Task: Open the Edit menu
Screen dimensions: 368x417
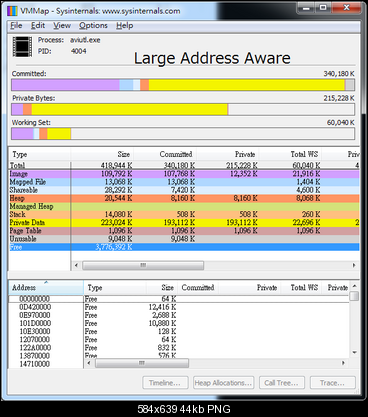Action: [x=38, y=26]
